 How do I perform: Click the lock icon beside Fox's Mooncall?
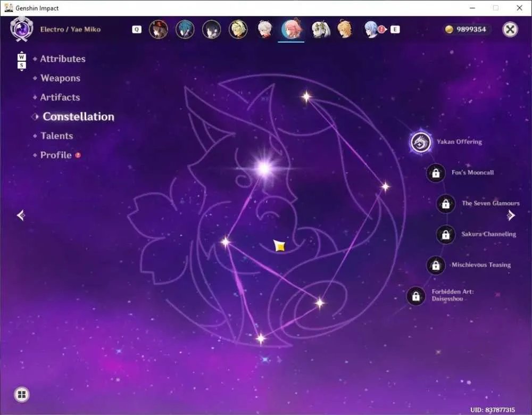(436, 173)
